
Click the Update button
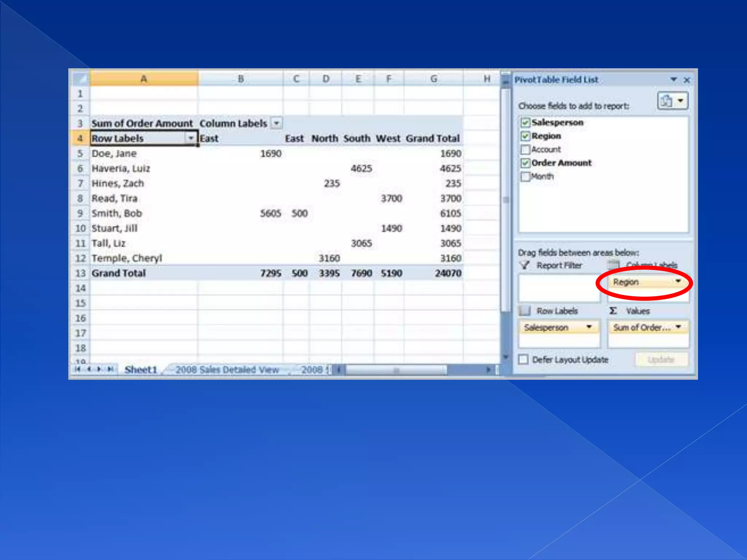(x=661, y=359)
